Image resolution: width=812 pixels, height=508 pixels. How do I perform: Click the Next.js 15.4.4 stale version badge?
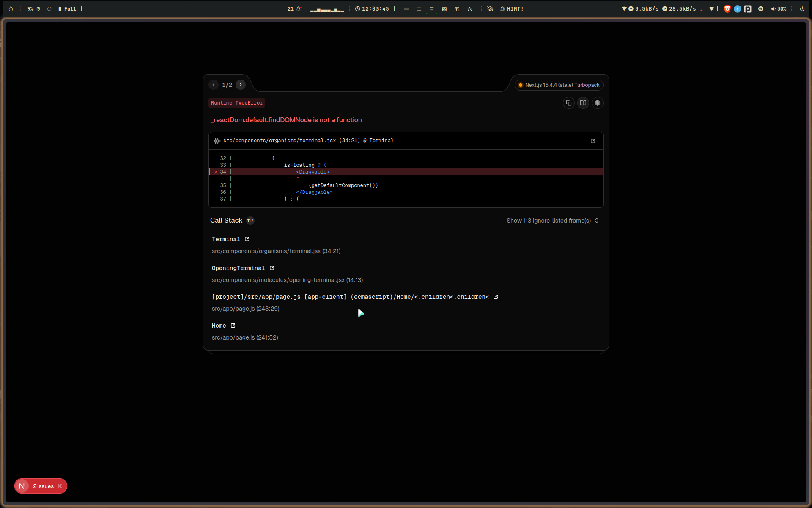click(559, 85)
